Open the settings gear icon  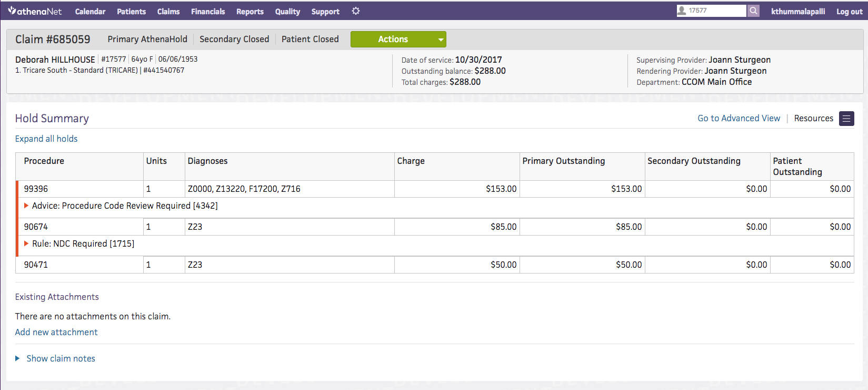point(356,11)
